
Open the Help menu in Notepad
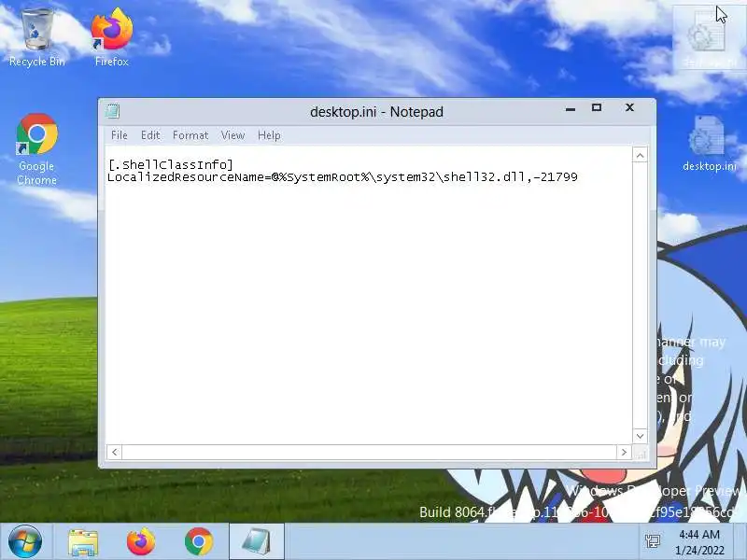[269, 135]
